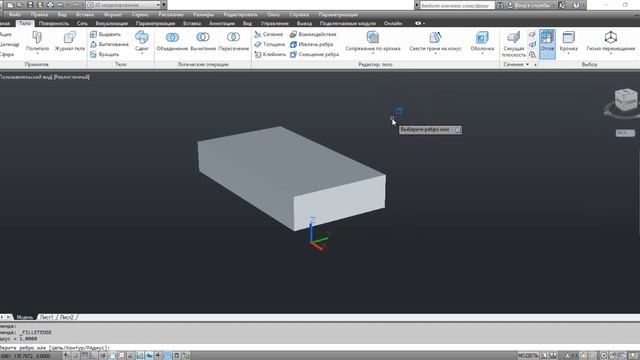Expand the Сдвиг button dropdown arrow
Image resolution: width=640 pixels, height=360 pixels.
[x=142, y=53]
